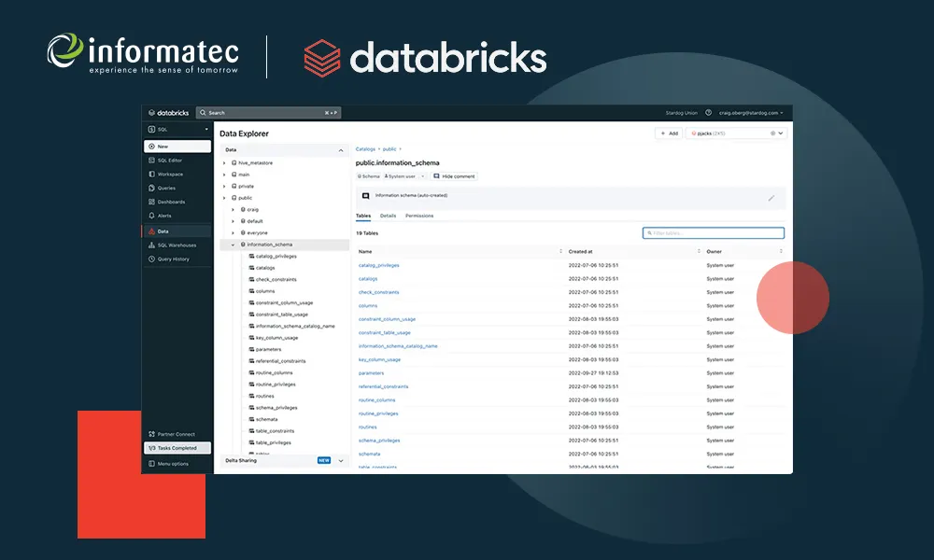Expand the private catalog
This screenshot has width=934, height=560.
pos(224,187)
